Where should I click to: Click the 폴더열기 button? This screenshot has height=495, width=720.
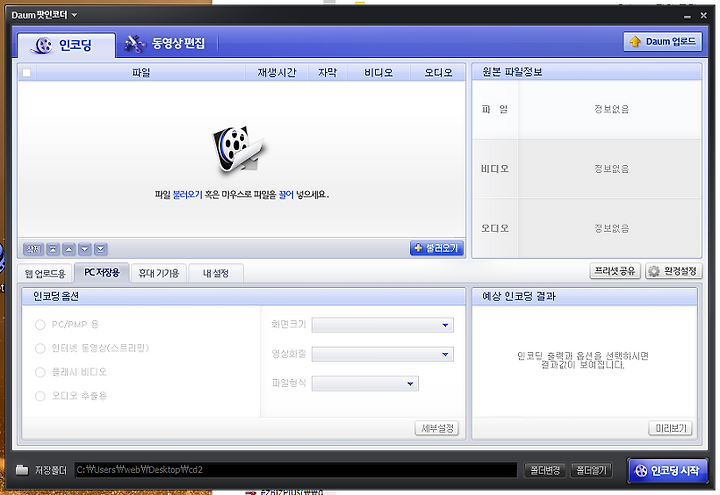point(591,470)
